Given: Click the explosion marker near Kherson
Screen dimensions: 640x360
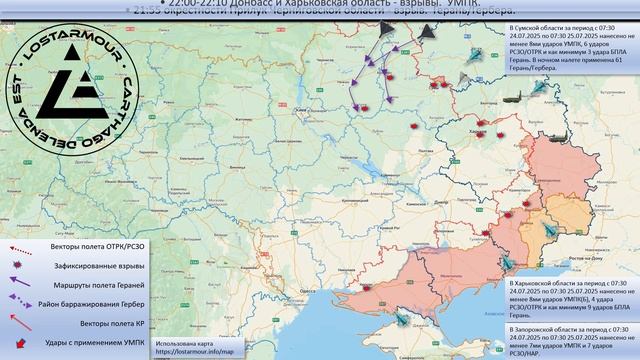Looking at the screenshot, I should (x=366, y=288).
